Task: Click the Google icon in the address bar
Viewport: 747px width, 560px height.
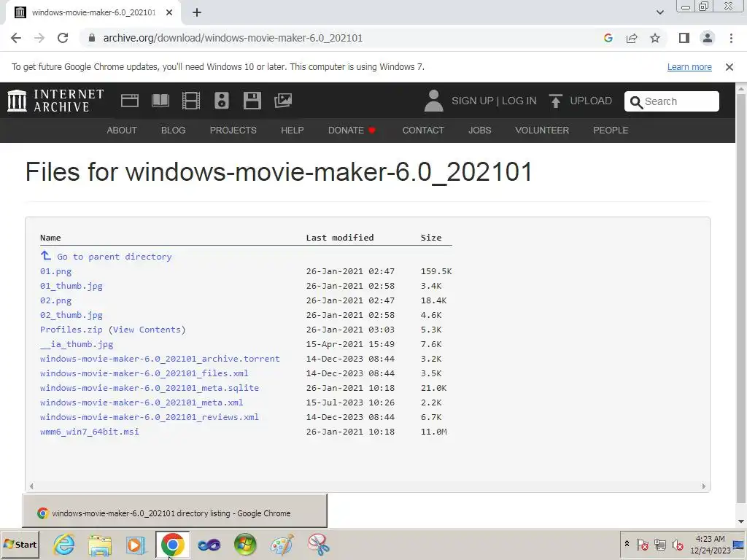Action: pos(608,38)
